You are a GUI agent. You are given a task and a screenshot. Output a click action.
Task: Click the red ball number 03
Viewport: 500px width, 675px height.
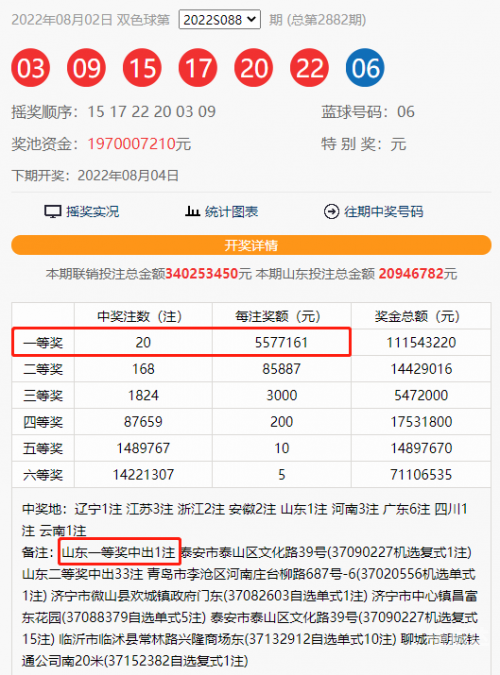coord(31,68)
